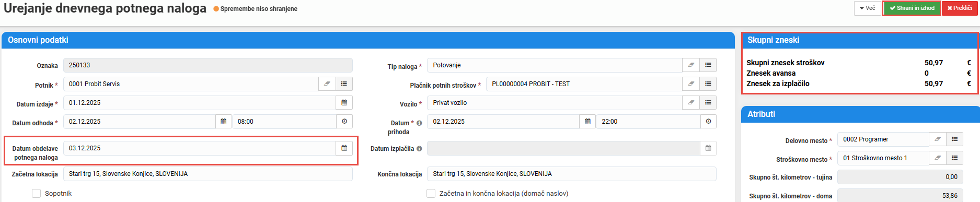
Task: Open calendar for Datum izplačila
Action: 708,148
